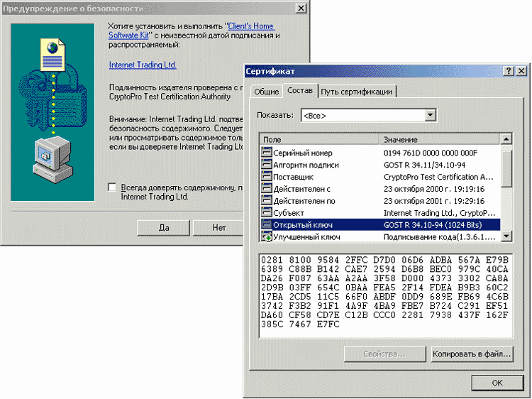Click the disabled Свойства... button
Screen dimensions: 532x399
(x=384, y=354)
